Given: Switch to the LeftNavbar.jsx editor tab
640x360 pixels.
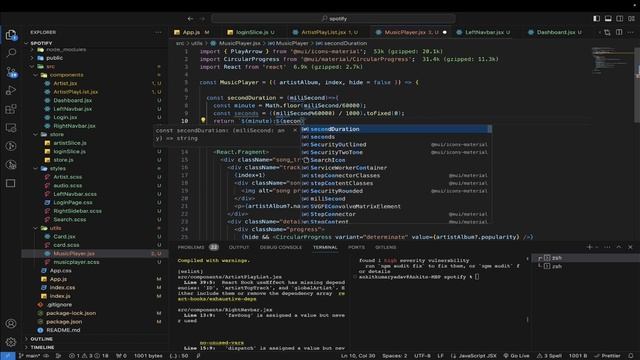Looking at the screenshot, I should 484,32.
